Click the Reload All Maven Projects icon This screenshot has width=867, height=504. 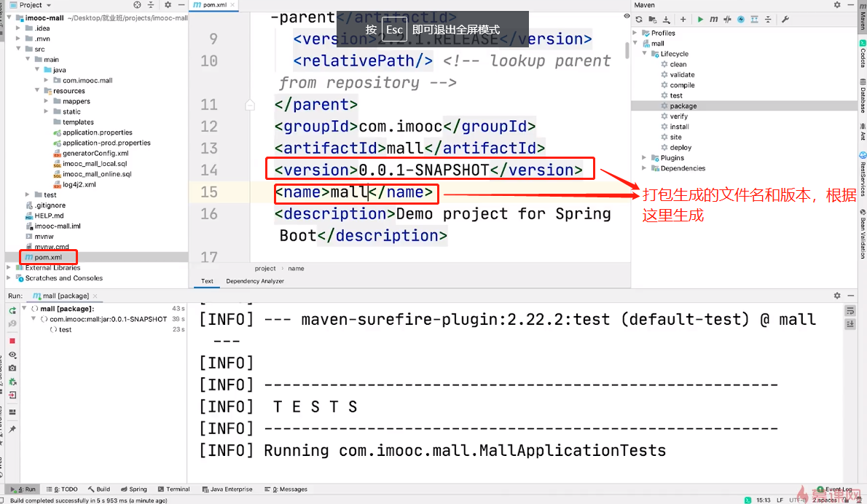(x=639, y=20)
